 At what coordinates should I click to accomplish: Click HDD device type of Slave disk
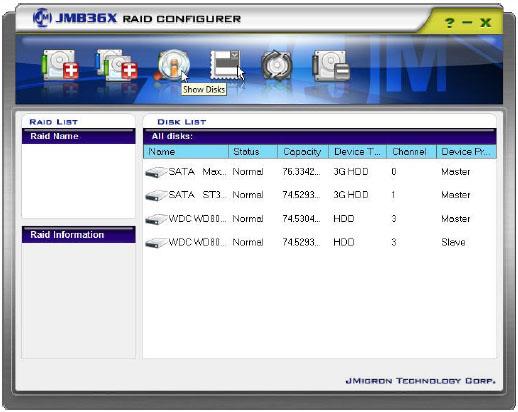pyautogui.click(x=343, y=242)
